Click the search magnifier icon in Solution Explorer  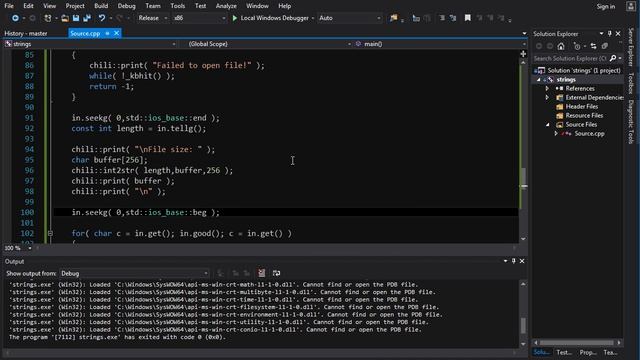[613, 58]
